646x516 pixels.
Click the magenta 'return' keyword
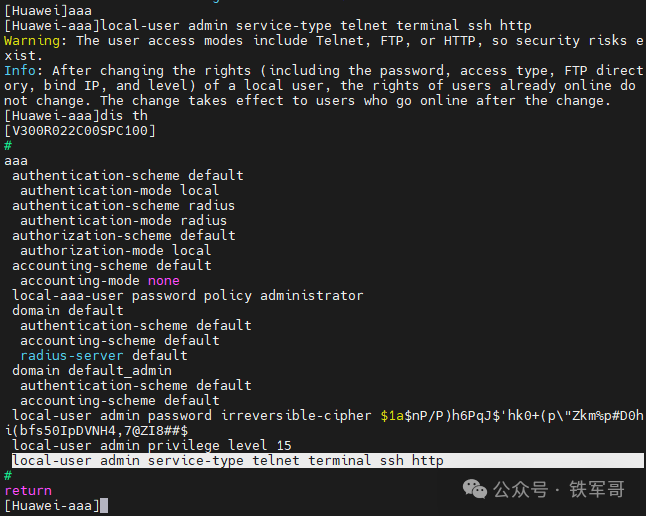point(28,491)
